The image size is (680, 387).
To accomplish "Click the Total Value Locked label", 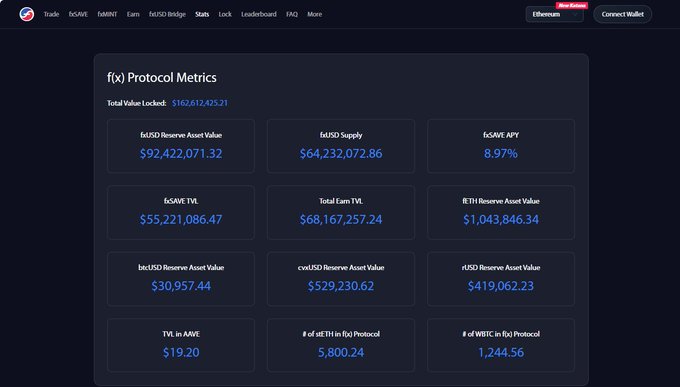I will [x=137, y=103].
